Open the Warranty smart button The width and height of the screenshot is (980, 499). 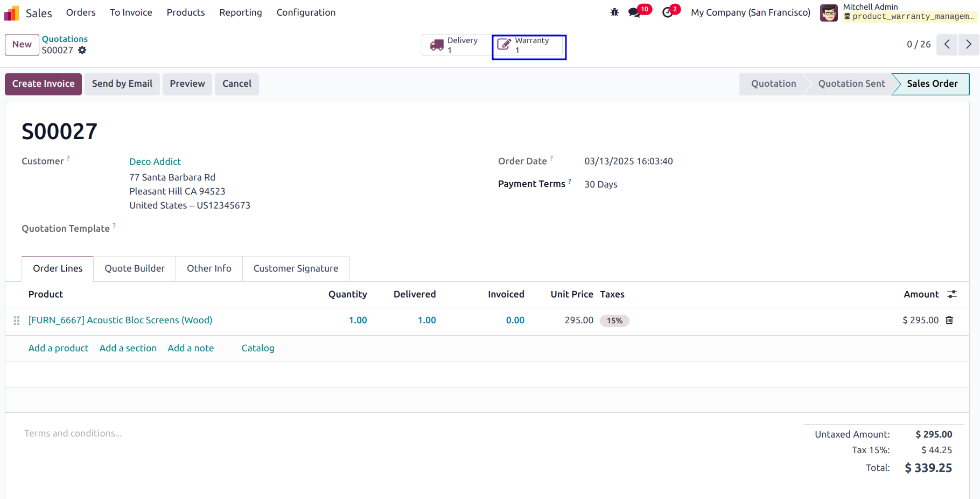[529, 45]
